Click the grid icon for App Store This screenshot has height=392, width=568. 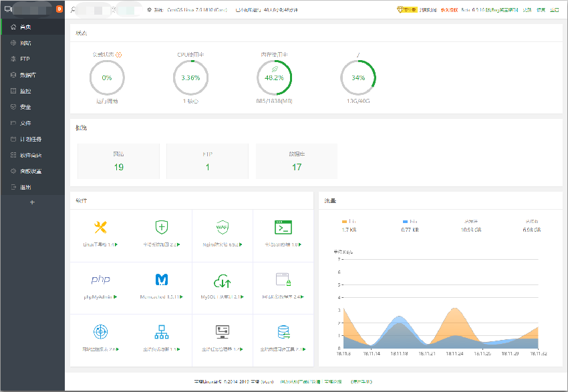(x=13, y=155)
